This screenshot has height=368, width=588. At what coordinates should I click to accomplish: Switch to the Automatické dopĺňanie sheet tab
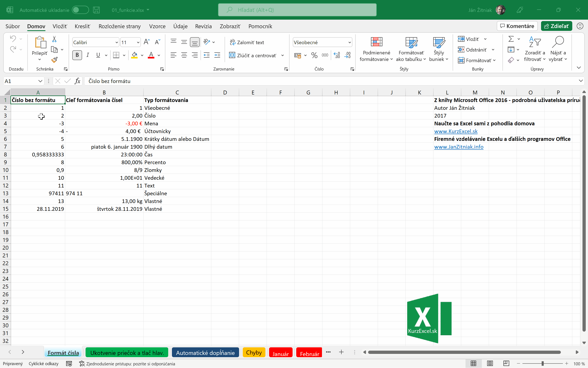point(205,352)
